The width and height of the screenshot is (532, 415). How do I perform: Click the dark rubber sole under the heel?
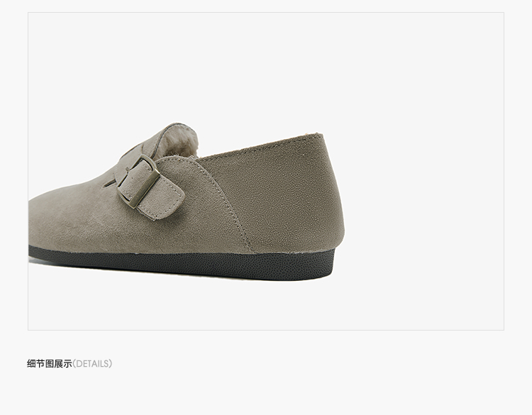[305, 266]
